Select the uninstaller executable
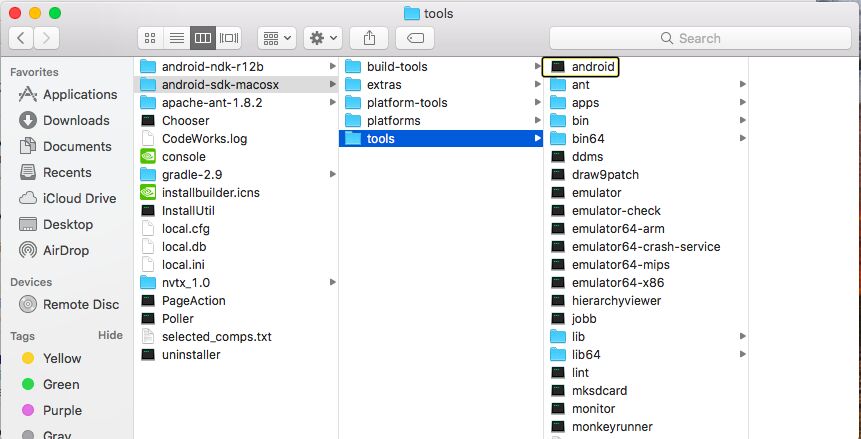 pyautogui.click(x=180, y=354)
